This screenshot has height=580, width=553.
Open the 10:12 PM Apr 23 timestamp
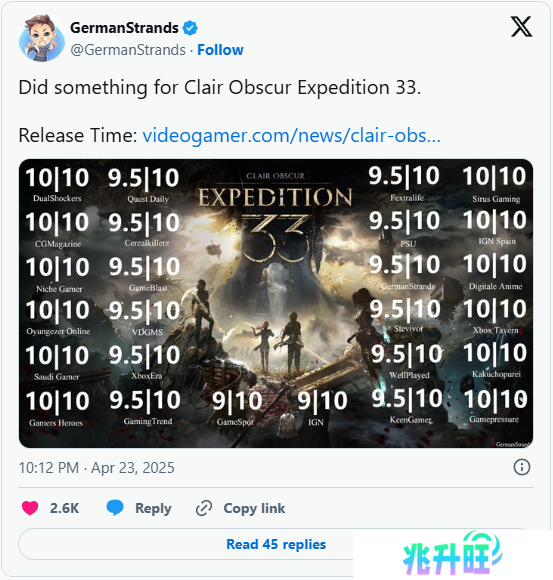point(97,468)
